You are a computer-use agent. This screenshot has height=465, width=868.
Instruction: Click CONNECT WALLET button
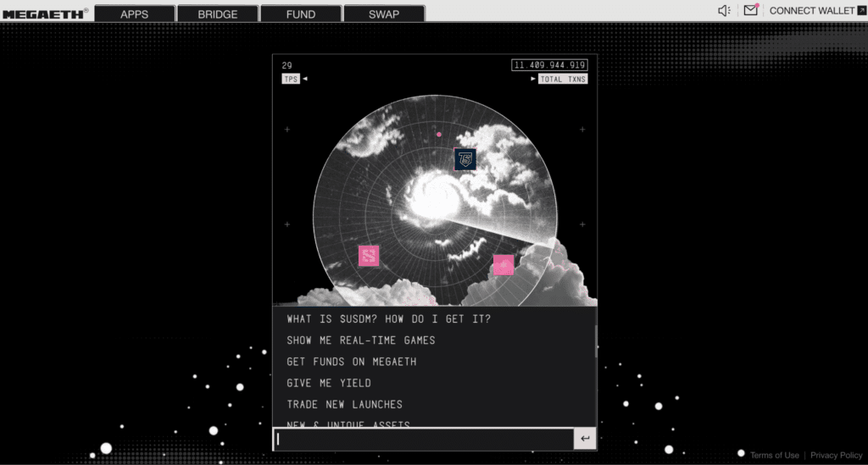coord(817,10)
